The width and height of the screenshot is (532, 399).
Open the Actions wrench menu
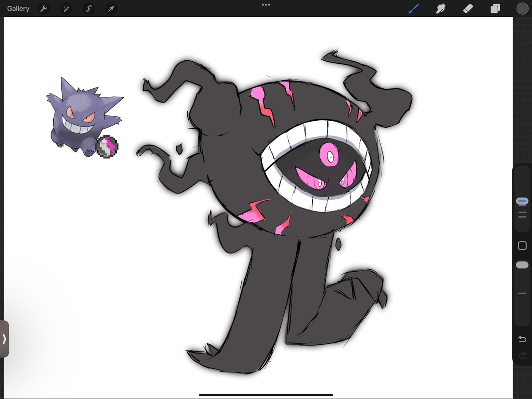(43, 8)
